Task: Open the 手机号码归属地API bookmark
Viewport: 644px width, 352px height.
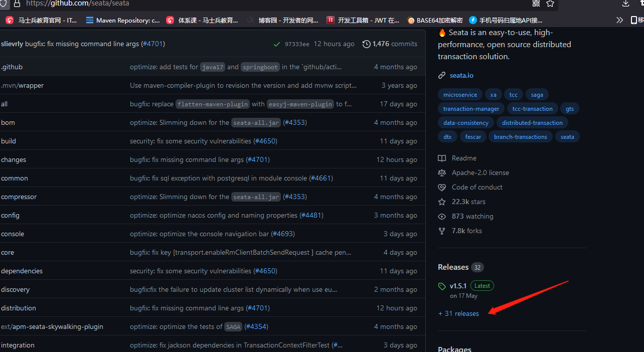Action: [506, 20]
